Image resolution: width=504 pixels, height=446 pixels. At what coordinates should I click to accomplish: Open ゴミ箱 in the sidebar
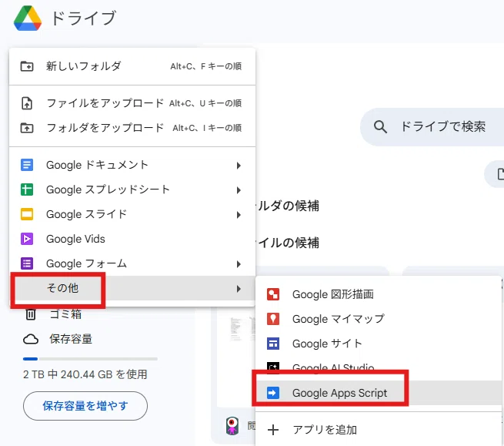[x=65, y=314]
